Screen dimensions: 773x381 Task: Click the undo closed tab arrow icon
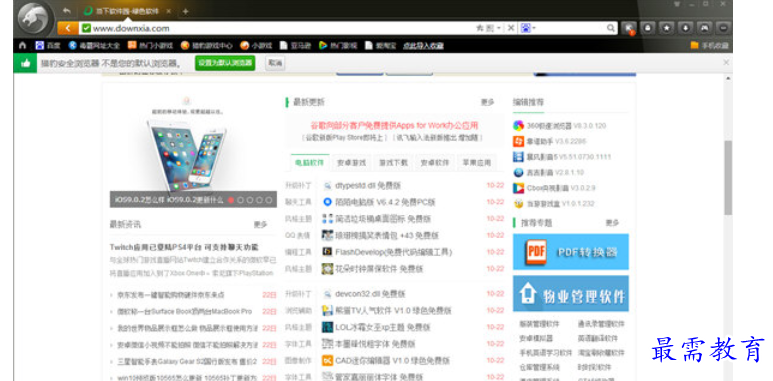click(67, 11)
